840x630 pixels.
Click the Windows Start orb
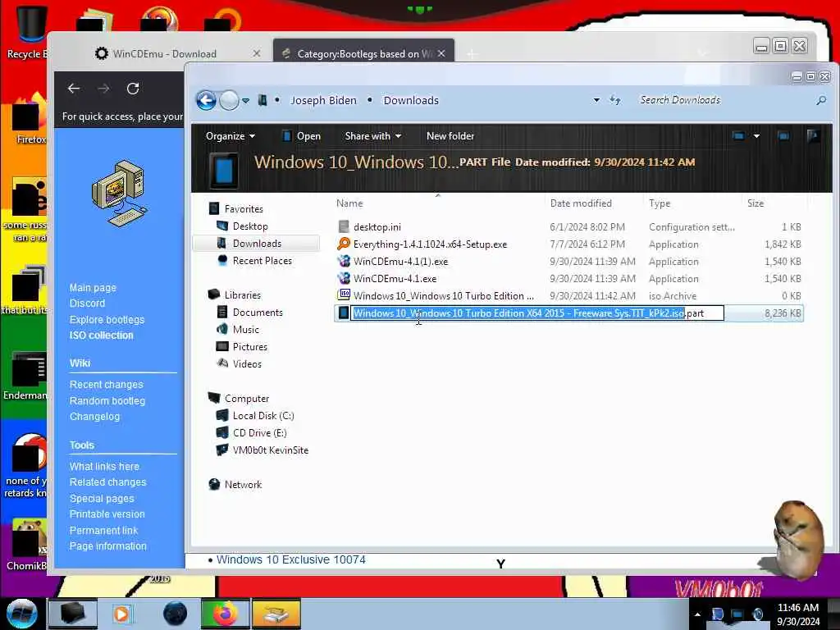(x=22, y=614)
